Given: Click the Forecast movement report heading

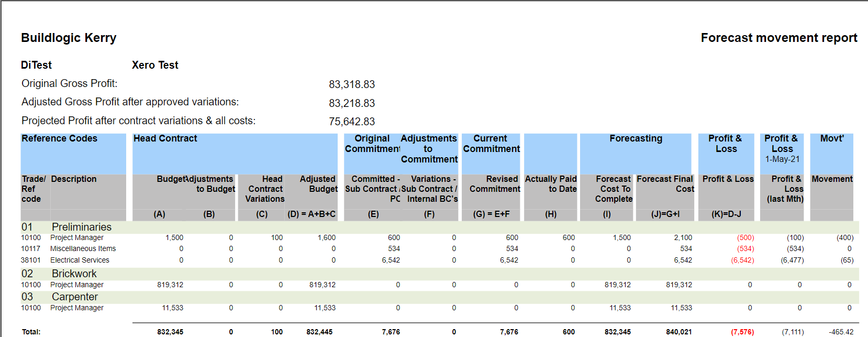Looking at the screenshot, I should [779, 38].
